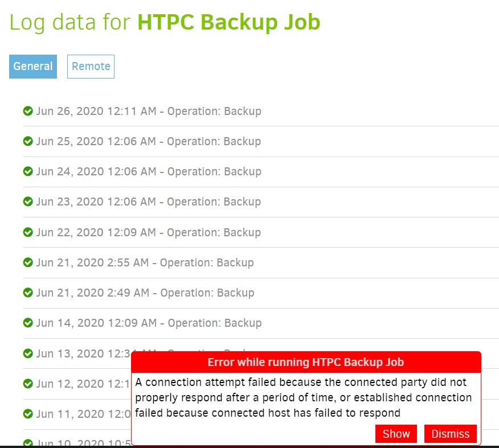Viewport: 499px width, 448px height.
Task: Click the checkmark for the Jun 21 2:55 AM backup
Action: click(28, 262)
